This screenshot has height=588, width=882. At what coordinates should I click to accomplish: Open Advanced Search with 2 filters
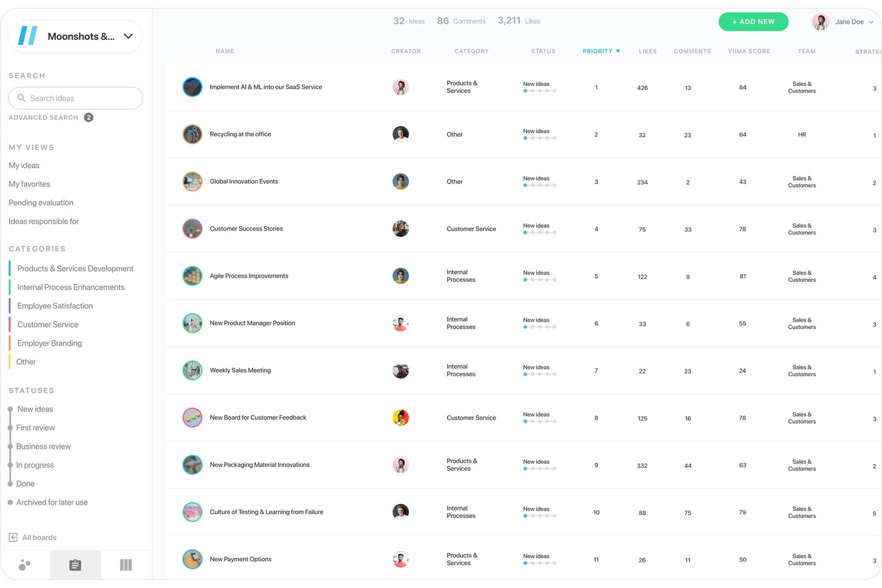coord(51,117)
